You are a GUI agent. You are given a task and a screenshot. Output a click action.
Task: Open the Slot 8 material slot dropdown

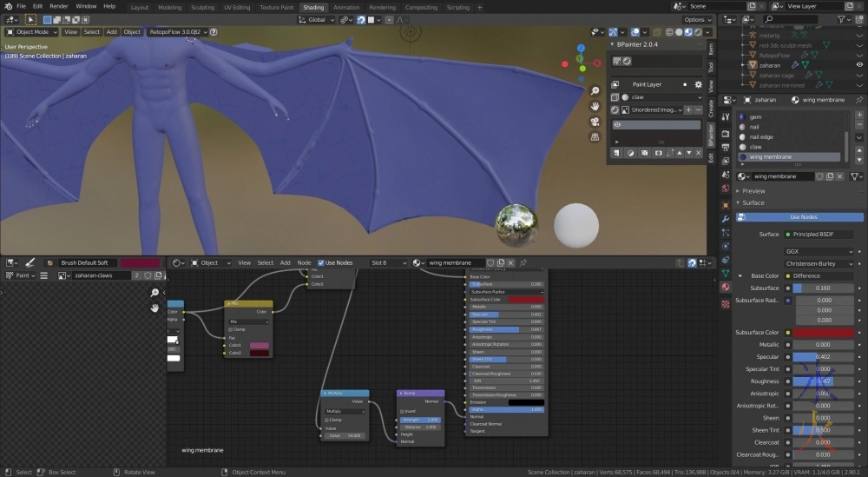click(388, 262)
